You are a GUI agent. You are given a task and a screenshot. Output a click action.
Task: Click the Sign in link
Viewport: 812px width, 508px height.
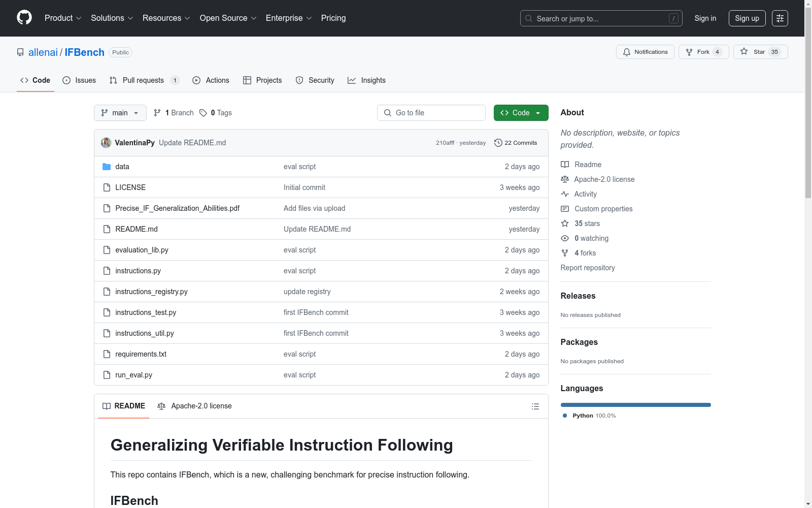point(705,18)
